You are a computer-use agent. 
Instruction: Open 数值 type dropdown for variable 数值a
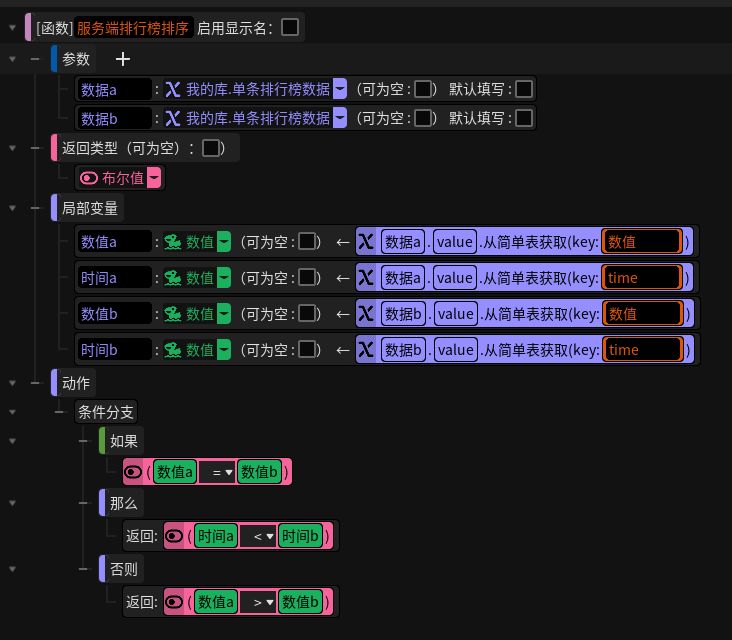click(x=224, y=242)
